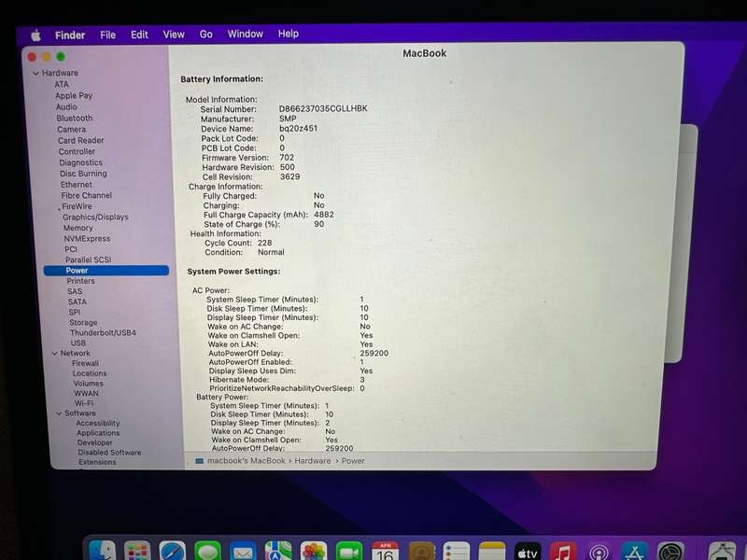The image size is (747, 560).
Task: Select WWAN under Network
Action: 86,393
